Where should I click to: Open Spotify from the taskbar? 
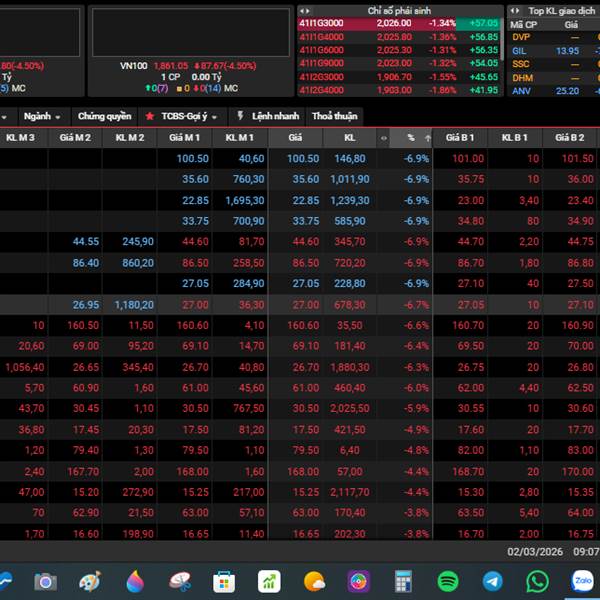coord(448,581)
